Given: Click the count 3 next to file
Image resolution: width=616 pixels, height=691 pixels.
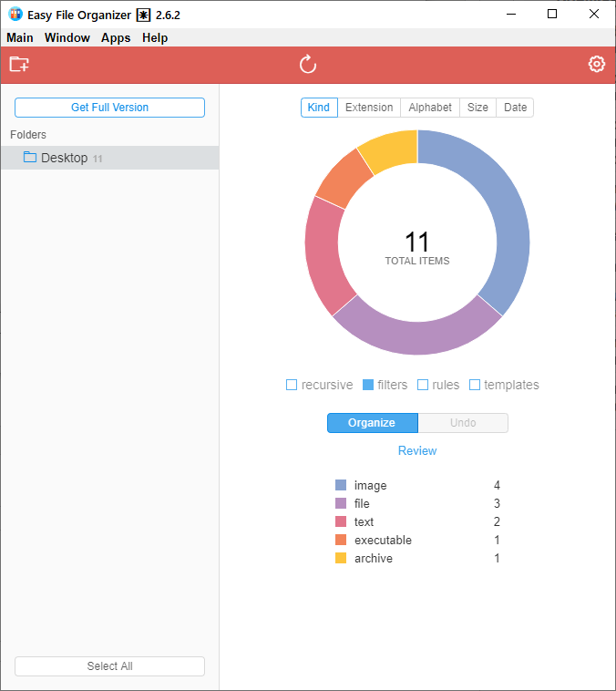Looking at the screenshot, I should pyautogui.click(x=497, y=503).
